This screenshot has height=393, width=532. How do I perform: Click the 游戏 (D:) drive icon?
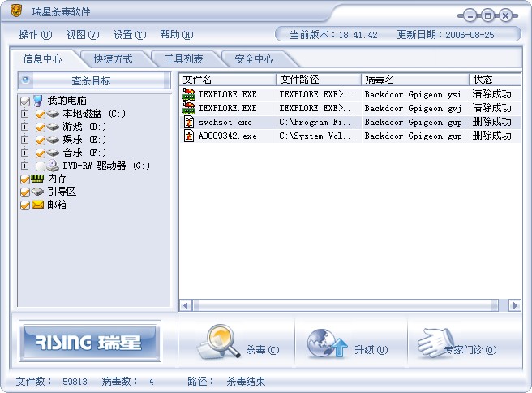click(x=53, y=127)
